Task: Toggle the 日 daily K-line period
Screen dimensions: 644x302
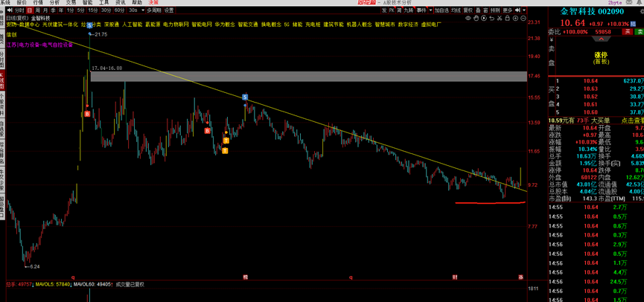Action: 30,10
